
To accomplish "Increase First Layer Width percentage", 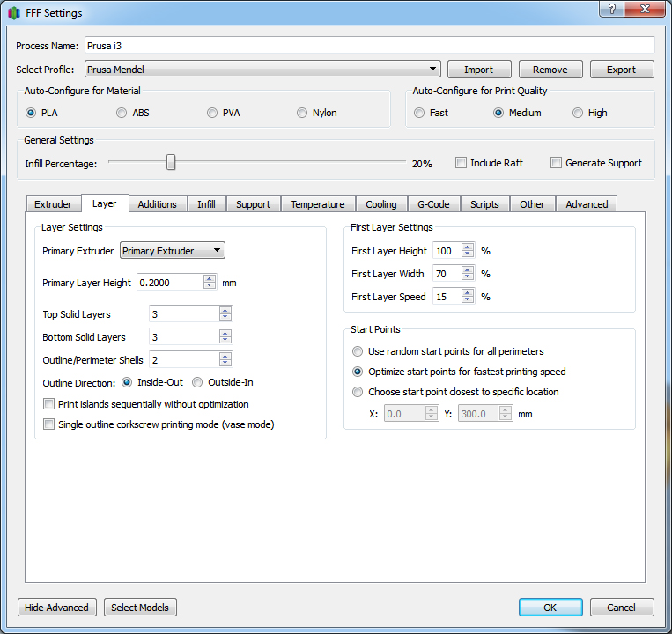I will coord(468,269).
